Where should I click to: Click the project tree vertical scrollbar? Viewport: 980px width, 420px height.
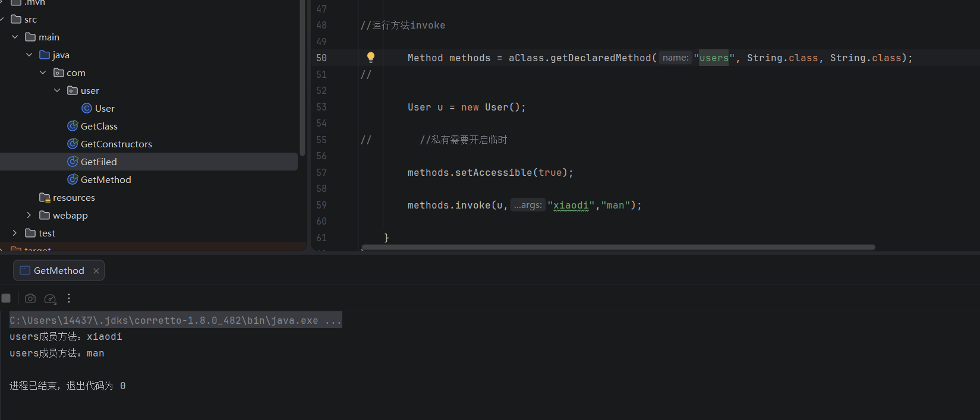tap(302, 78)
